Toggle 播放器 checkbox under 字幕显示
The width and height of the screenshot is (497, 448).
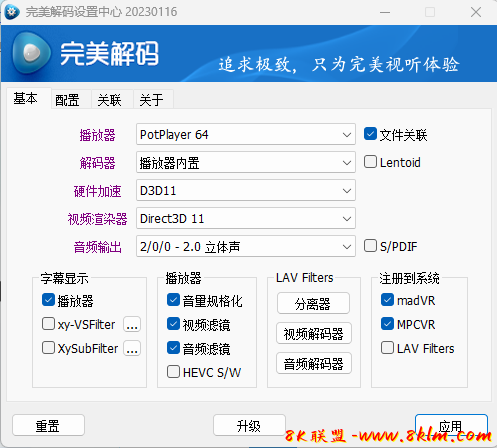click(x=48, y=300)
